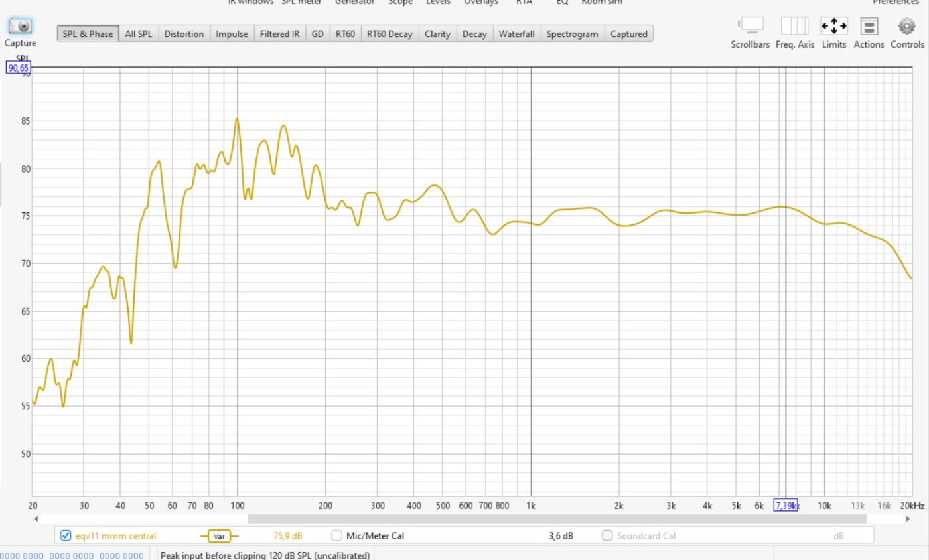This screenshot has height=560, width=929.
Task: Toggle the Scrollbars icon
Action: [750, 26]
